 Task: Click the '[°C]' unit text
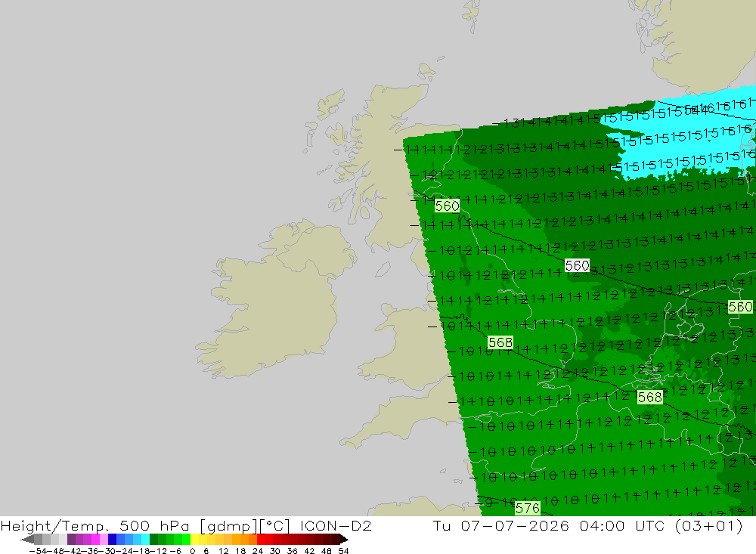pyautogui.click(x=275, y=526)
